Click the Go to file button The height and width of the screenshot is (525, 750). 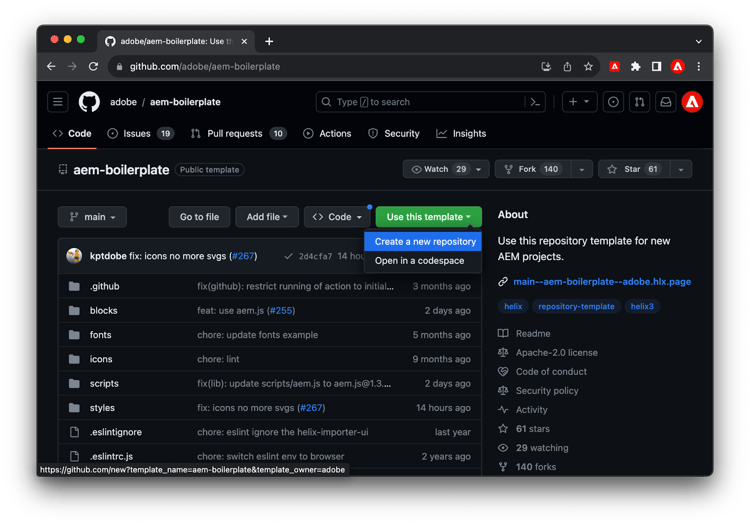coord(199,217)
